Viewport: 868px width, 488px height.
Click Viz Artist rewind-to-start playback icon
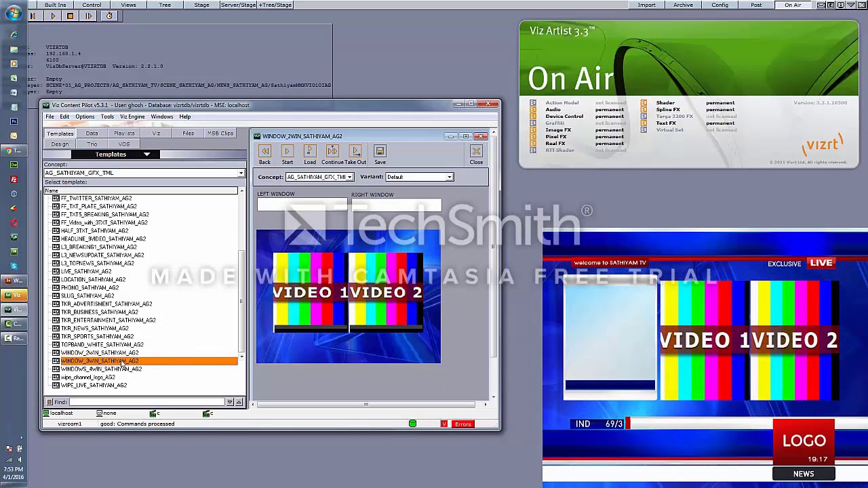(32, 16)
